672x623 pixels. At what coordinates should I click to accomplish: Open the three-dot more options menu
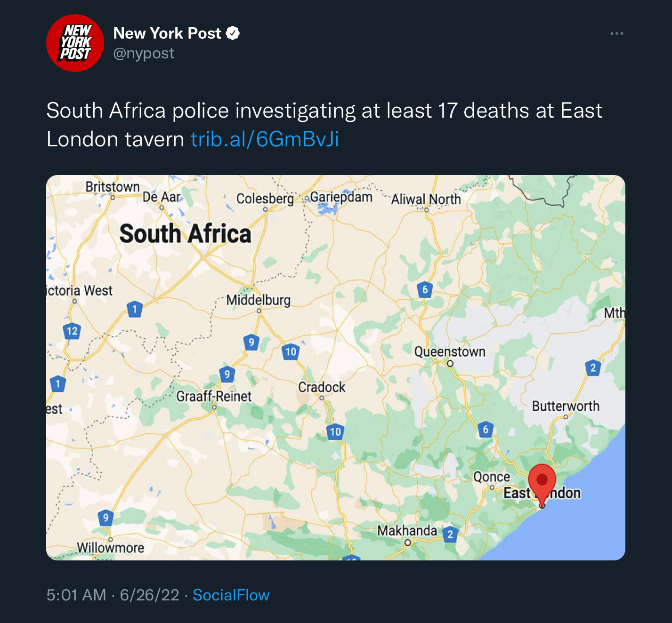[616, 33]
